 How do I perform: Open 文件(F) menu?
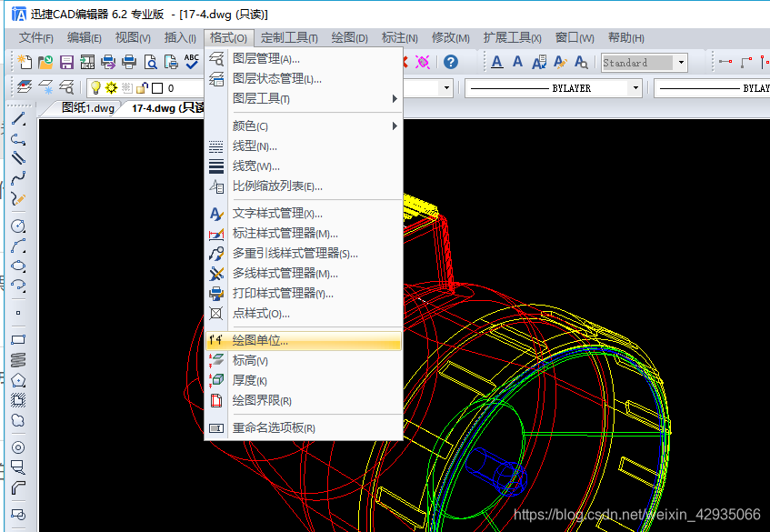(x=35, y=38)
